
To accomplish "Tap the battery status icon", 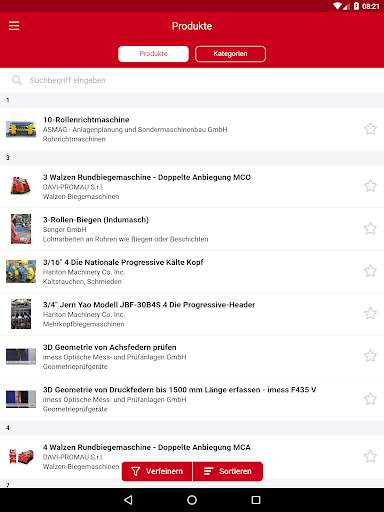I will (x=356, y=6).
